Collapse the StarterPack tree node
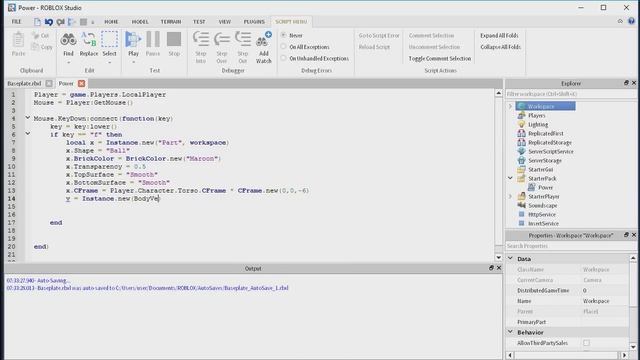This screenshot has height=360, width=640. [510, 178]
